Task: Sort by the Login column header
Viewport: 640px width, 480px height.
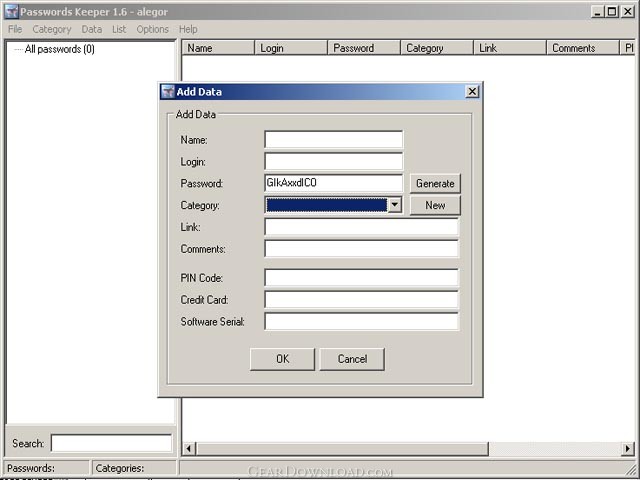Action: pyautogui.click(x=291, y=48)
